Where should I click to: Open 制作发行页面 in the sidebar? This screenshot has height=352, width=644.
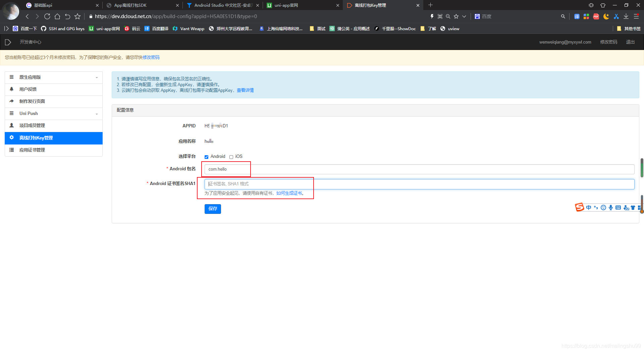click(54, 102)
